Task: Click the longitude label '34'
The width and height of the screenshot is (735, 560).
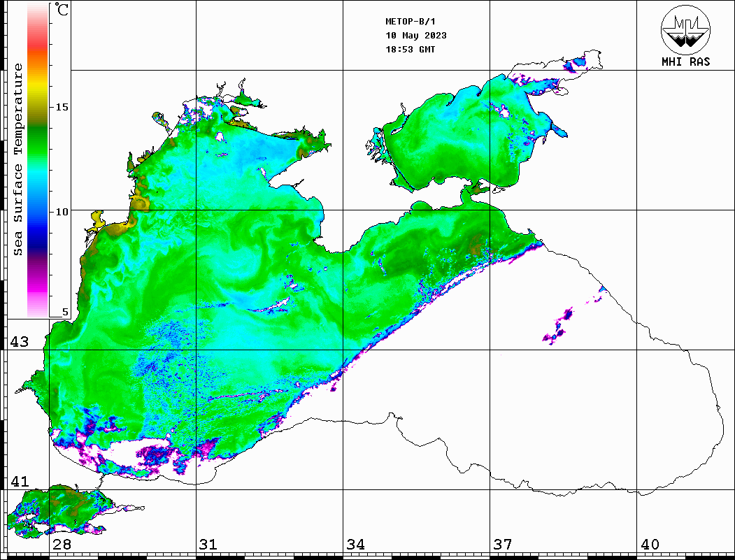Action: (355, 544)
